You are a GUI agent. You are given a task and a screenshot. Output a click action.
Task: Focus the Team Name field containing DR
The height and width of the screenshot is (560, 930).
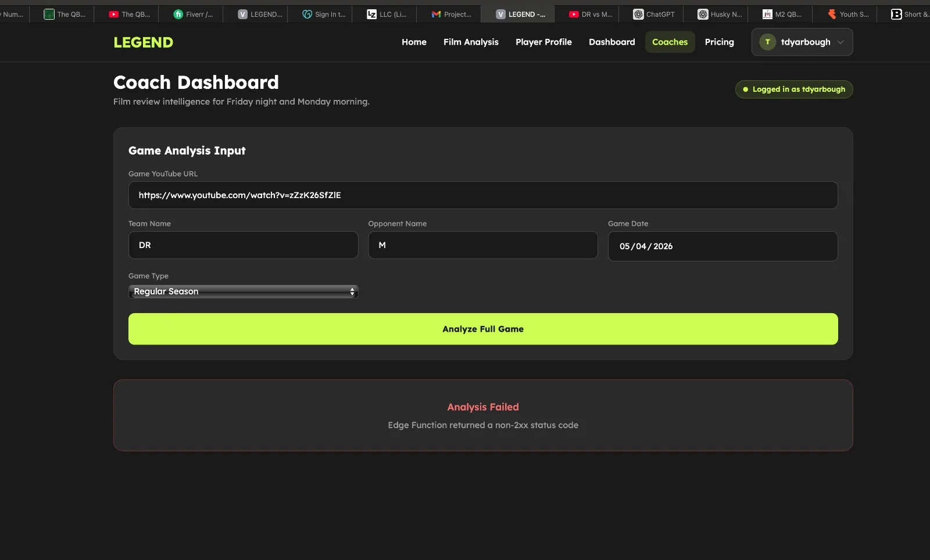(x=243, y=245)
